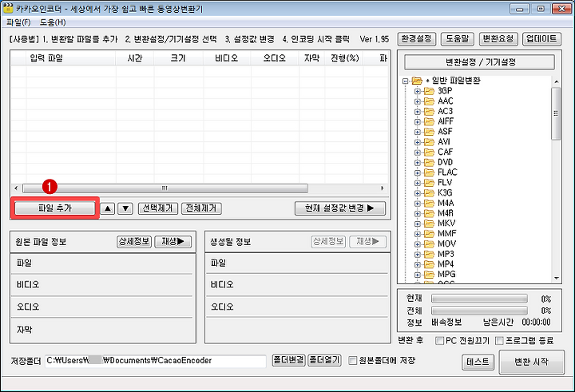Image resolution: width=575 pixels, height=392 pixels.
Task: Click the 시간 column header
Action: coord(135,58)
